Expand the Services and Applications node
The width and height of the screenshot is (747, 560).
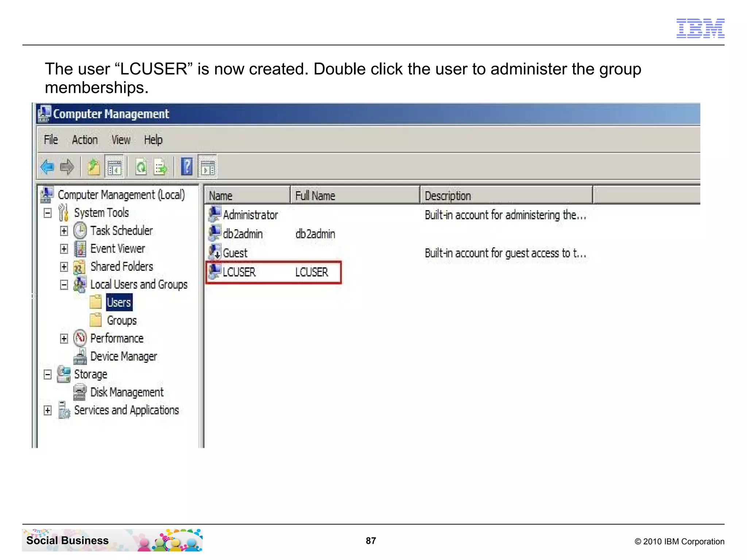coord(48,411)
